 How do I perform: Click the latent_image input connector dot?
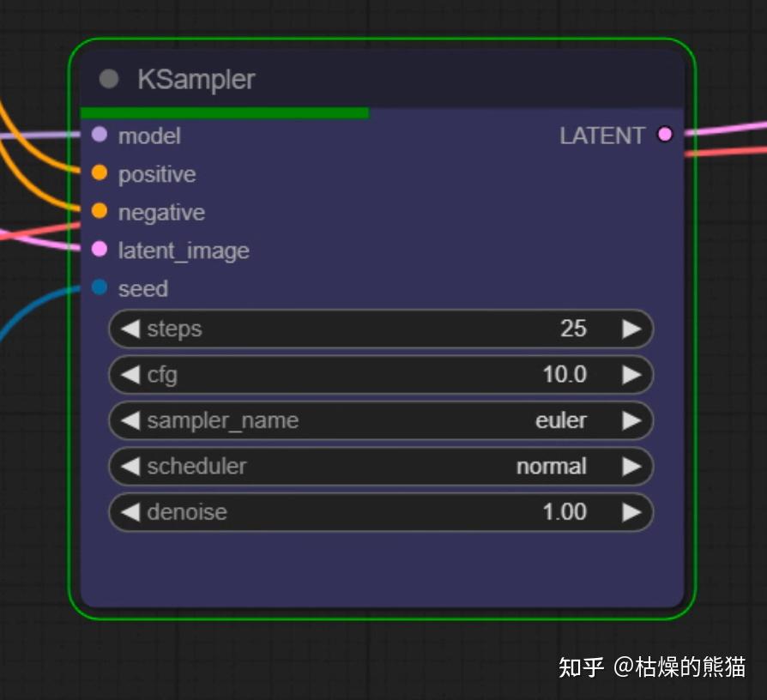click(100, 249)
